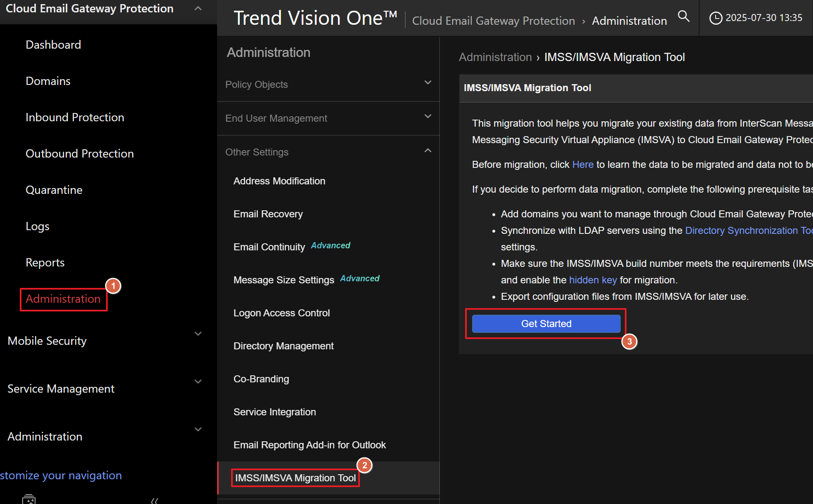
Task: Expand Mobile Security menu chevron
Action: click(x=198, y=334)
